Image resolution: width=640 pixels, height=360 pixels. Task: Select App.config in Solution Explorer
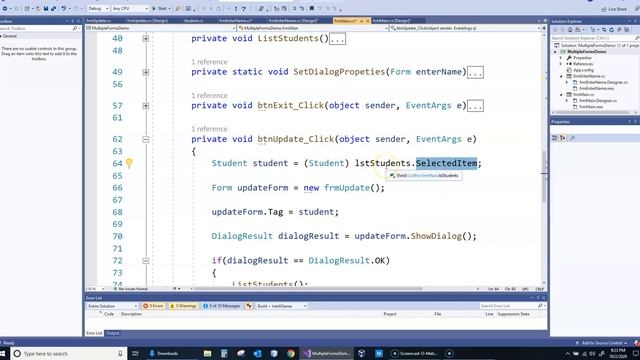583,70
